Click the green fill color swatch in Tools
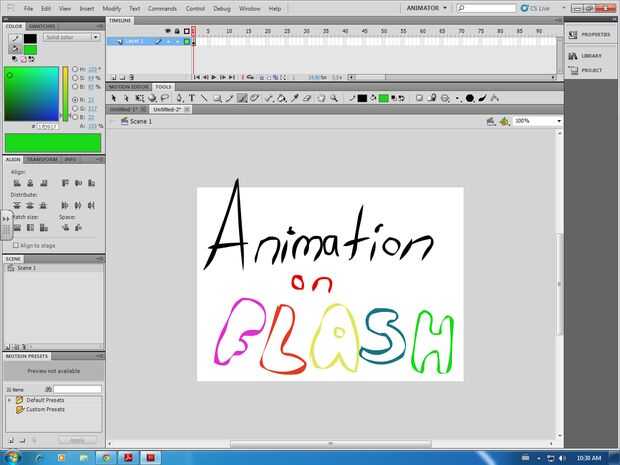 coord(383,98)
